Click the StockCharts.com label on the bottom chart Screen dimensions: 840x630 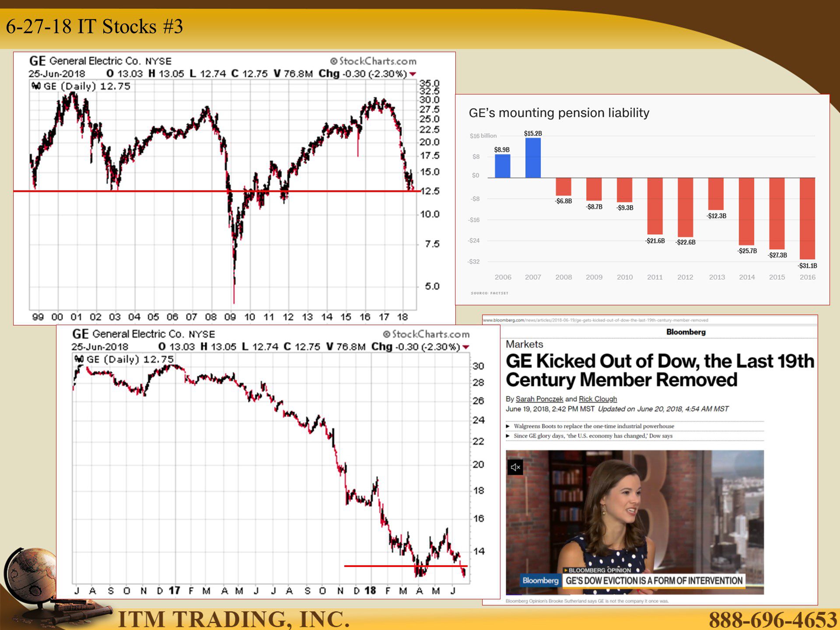point(426,334)
